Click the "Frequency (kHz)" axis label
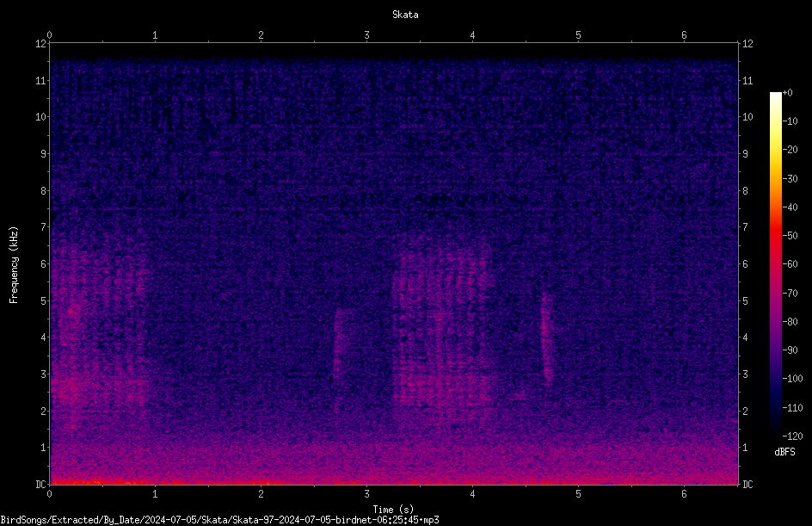 pyautogui.click(x=14, y=265)
